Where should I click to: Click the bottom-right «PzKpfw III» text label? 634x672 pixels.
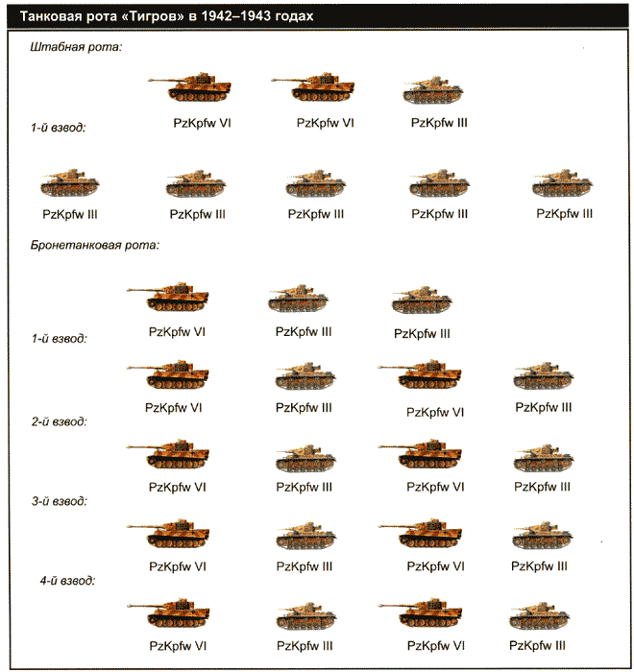click(538, 645)
